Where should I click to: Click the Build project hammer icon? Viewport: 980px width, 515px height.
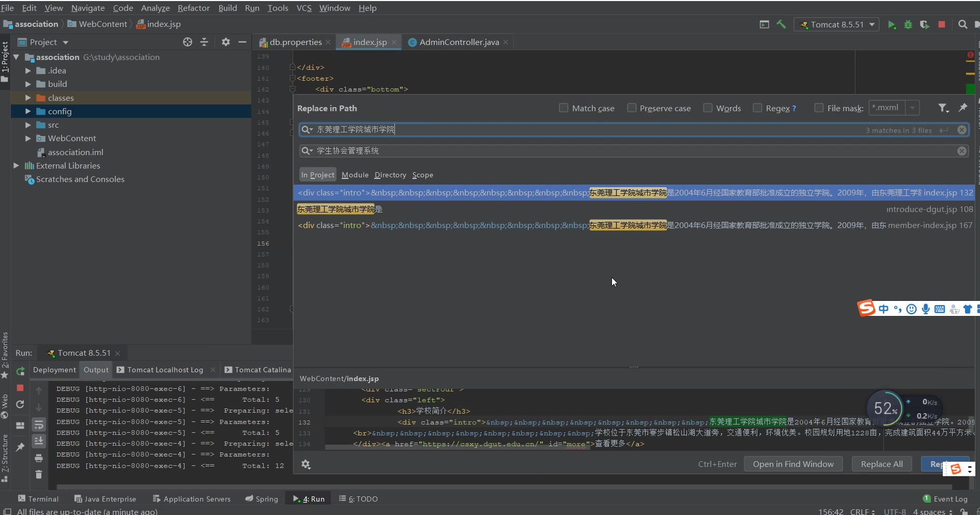coord(781,24)
